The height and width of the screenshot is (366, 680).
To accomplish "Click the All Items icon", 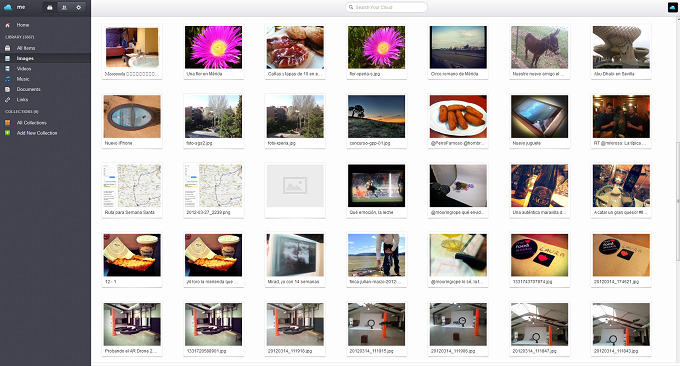I will [x=7, y=48].
